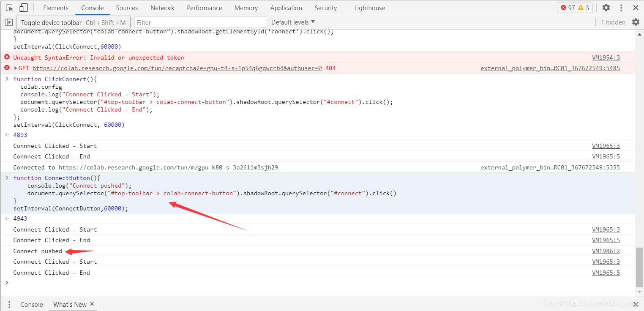Select the returned value 4893

coord(20,135)
